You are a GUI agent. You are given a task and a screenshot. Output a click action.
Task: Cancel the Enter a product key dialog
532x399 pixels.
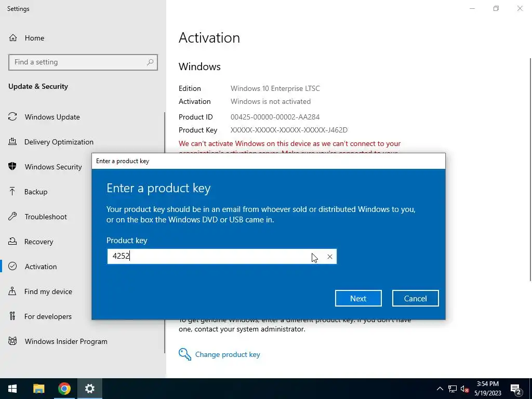coord(415,298)
